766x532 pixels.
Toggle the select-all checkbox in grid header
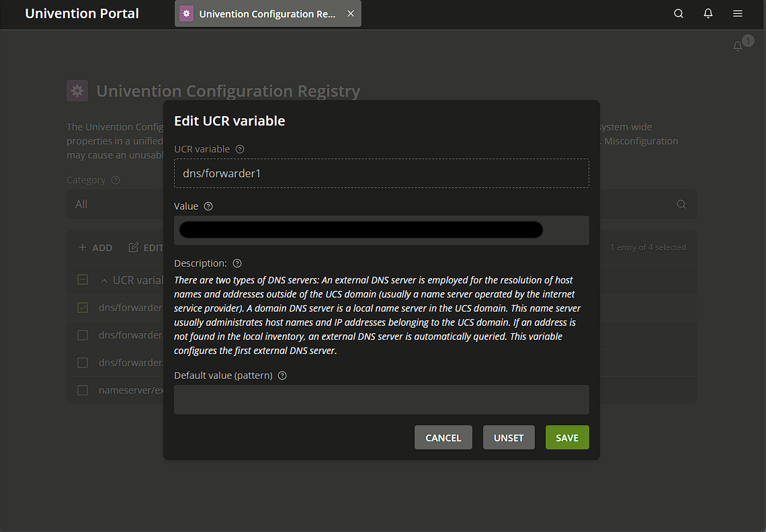tap(83, 279)
